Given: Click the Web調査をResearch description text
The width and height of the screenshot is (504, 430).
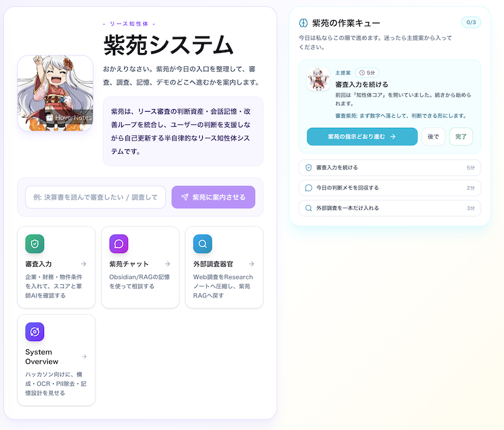Looking at the screenshot, I should point(223,286).
